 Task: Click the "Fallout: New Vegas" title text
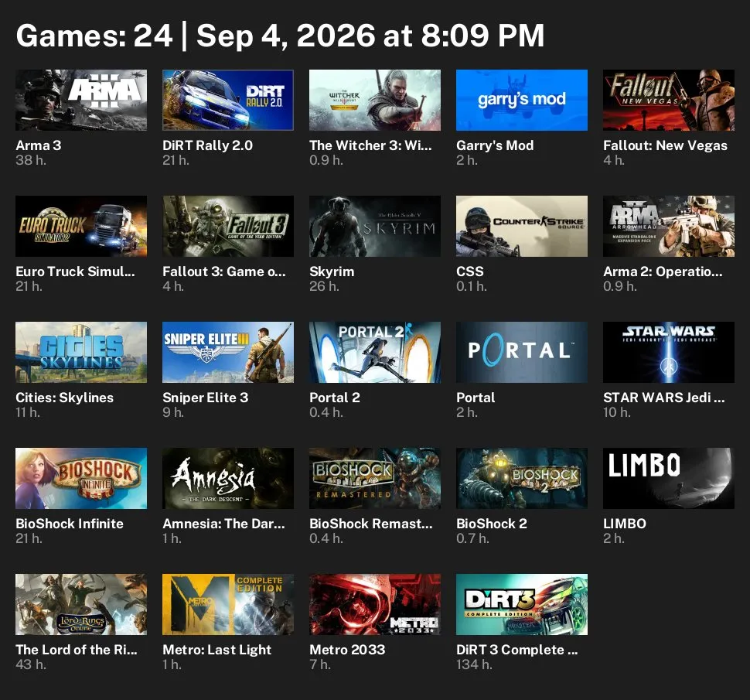click(666, 145)
